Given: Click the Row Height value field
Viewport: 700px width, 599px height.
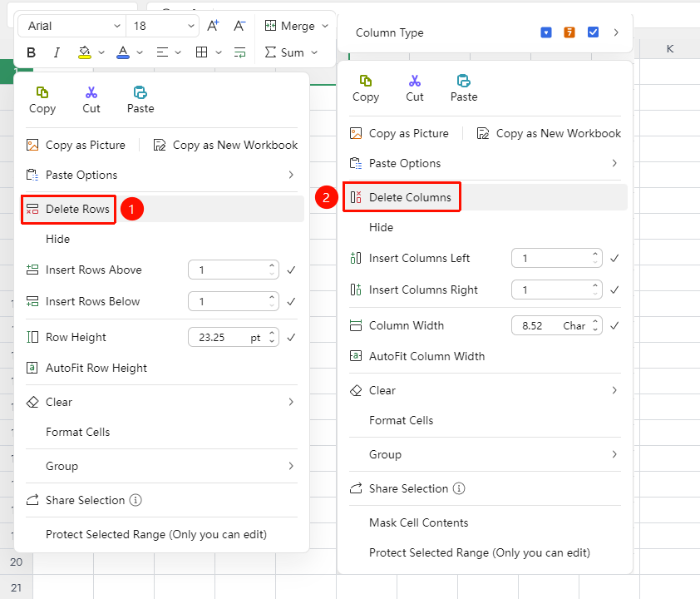Looking at the screenshot, I should coord(234,337).
